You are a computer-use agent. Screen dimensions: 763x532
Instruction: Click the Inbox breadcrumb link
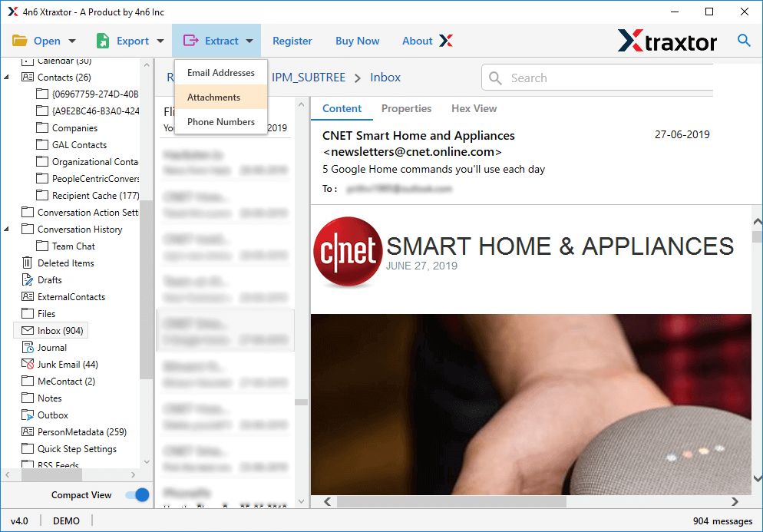click(x=385, y=77)
